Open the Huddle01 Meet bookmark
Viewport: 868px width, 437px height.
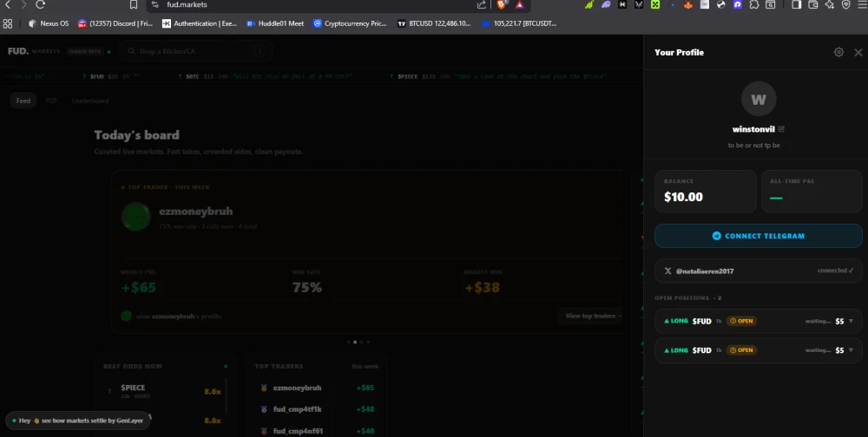275,23
